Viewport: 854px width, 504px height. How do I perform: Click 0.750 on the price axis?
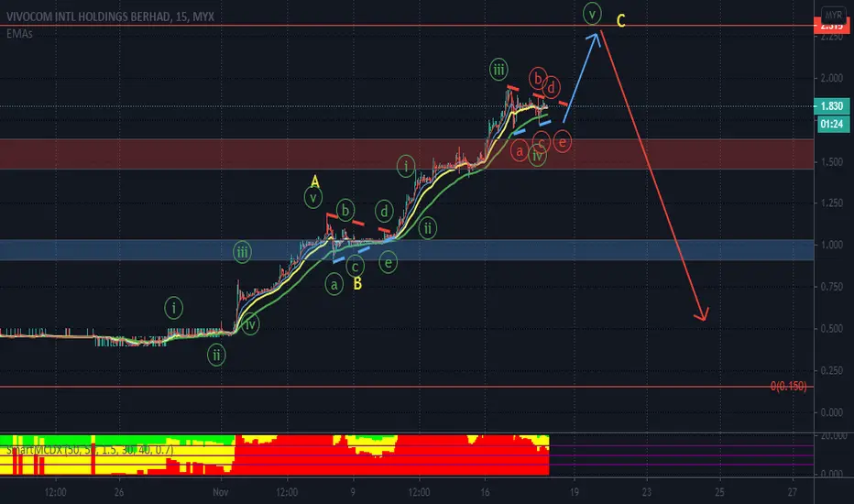pos(832,287)
